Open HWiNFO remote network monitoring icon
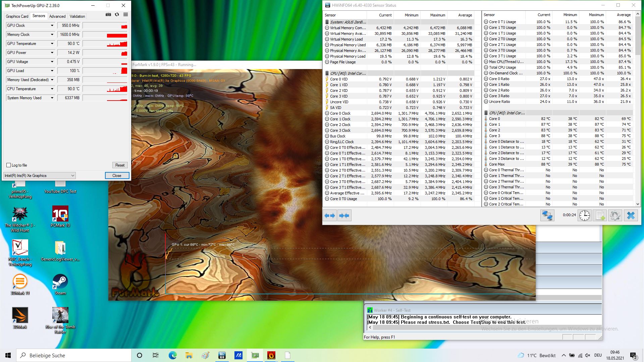This screenshot has height=362, width=644. [x=547, y=215]
